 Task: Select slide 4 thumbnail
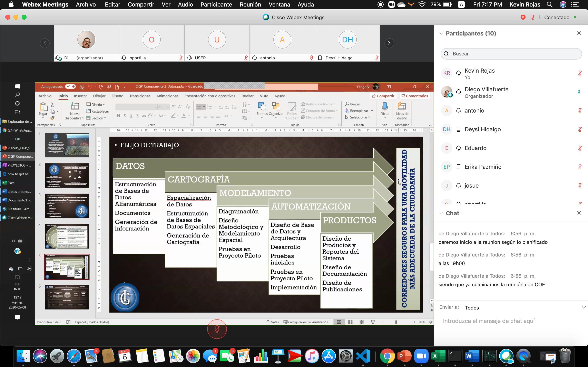click(67, 236)
